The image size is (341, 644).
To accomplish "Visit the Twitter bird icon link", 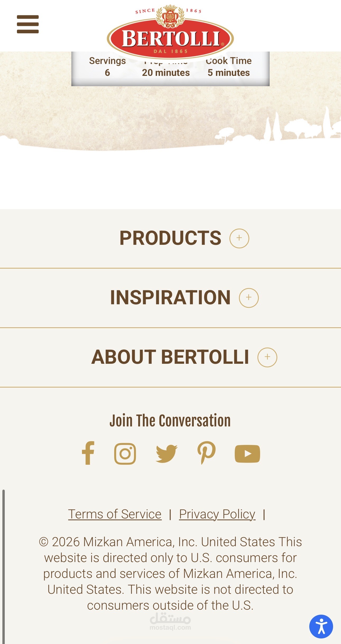I will click(167, 454).
